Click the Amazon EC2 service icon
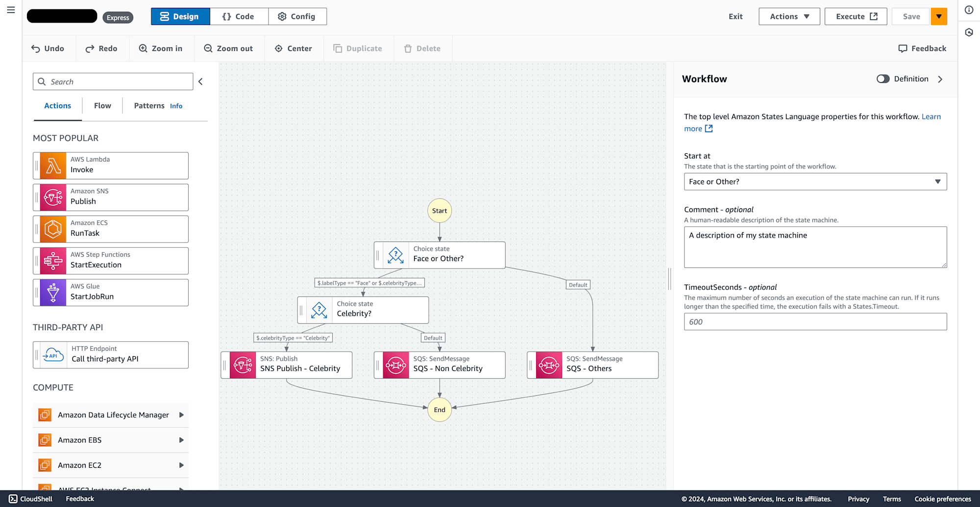 45,465
